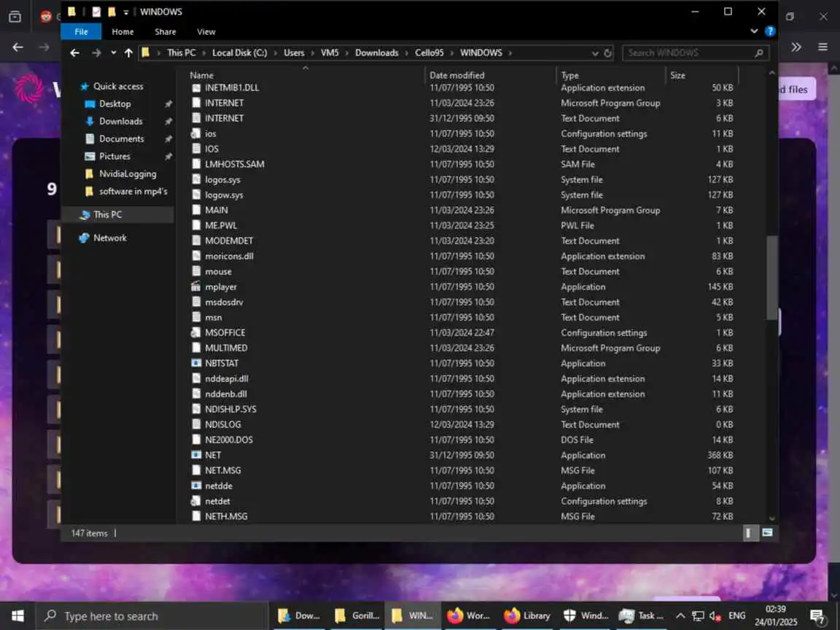Open Desktop in navigation pane
The image size is (840, 630).
click(x=114, y=104)
